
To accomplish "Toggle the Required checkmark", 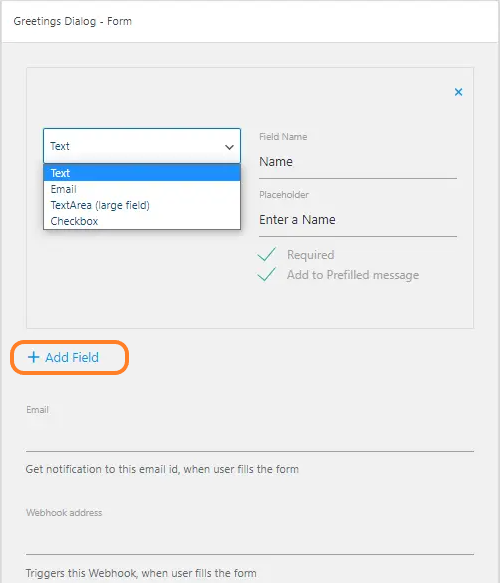I will 267,254.
